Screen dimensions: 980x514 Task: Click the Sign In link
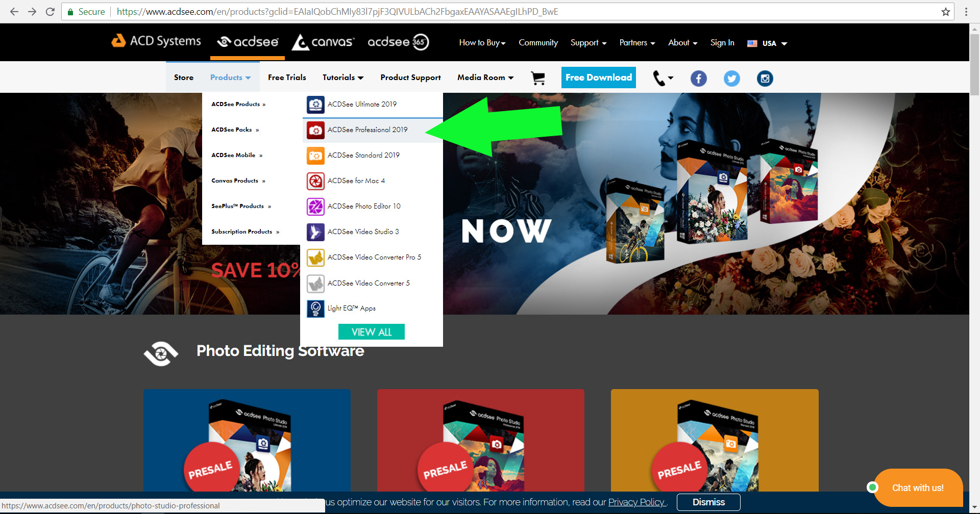722,43
